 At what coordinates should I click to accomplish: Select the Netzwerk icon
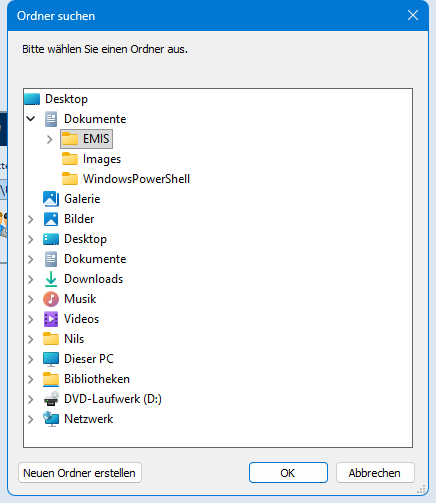51,419
